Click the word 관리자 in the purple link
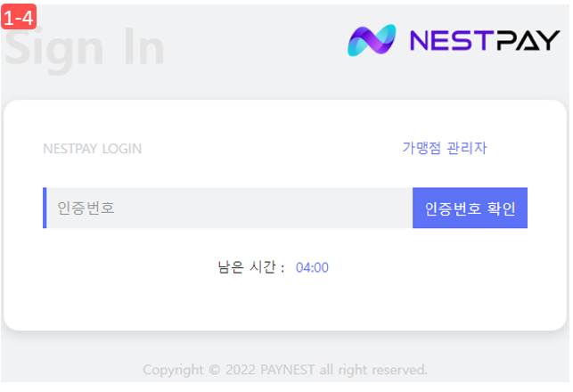 (x=467, y=148)
